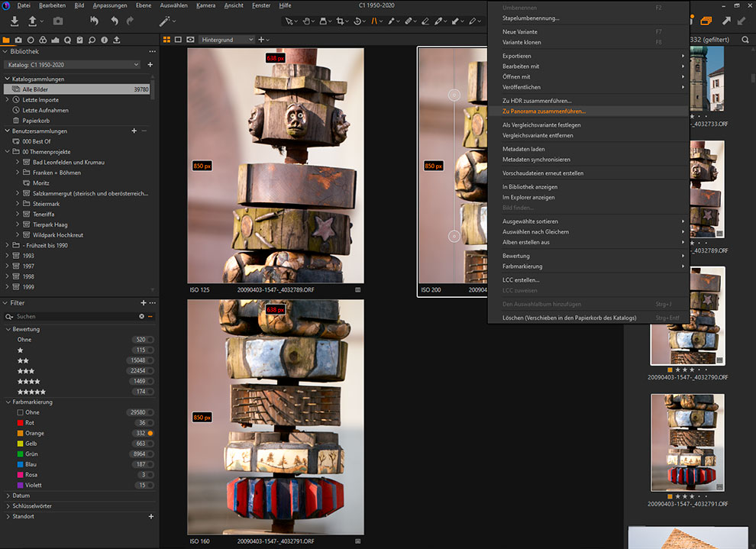Switch viewer to multi-view grid mode

click(166, 40)
